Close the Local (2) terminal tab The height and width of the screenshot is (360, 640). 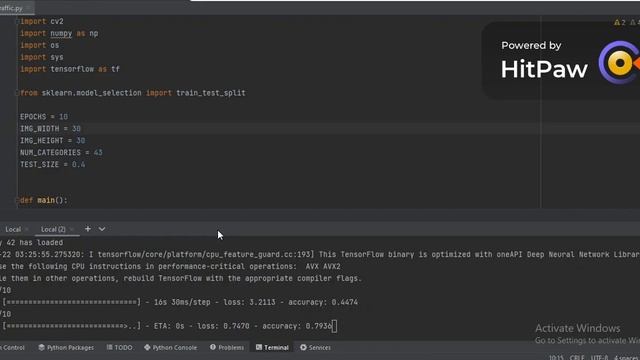tap(72, 229)
